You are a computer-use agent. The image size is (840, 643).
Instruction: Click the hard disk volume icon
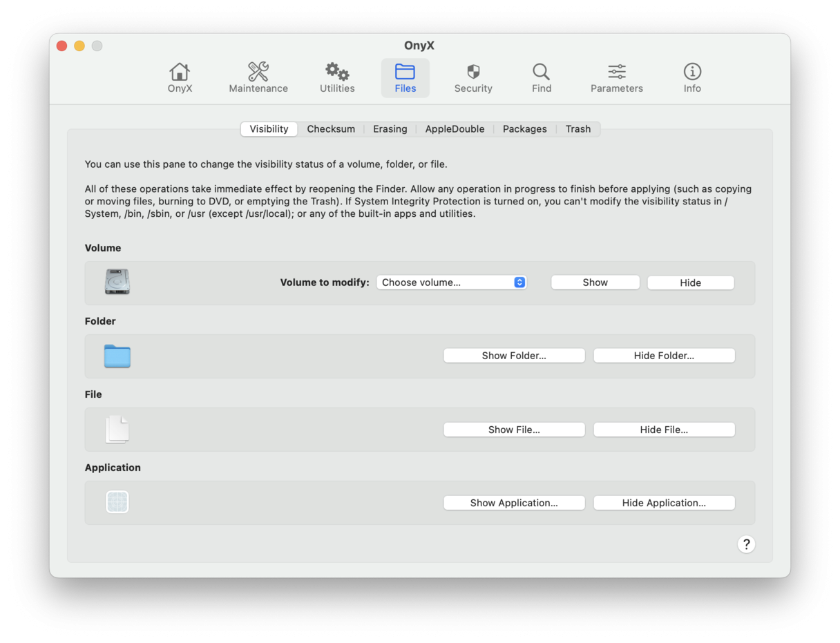click(117, 282)
